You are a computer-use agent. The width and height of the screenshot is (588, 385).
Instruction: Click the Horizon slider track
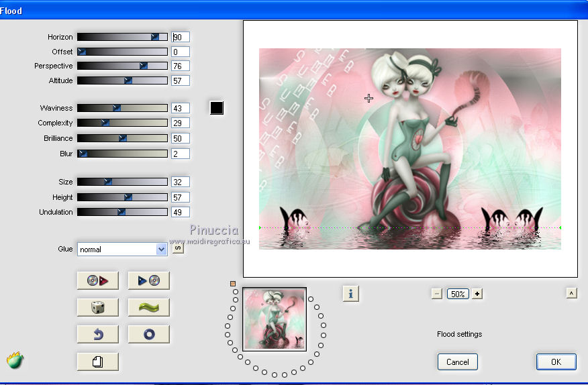point(122,37)
